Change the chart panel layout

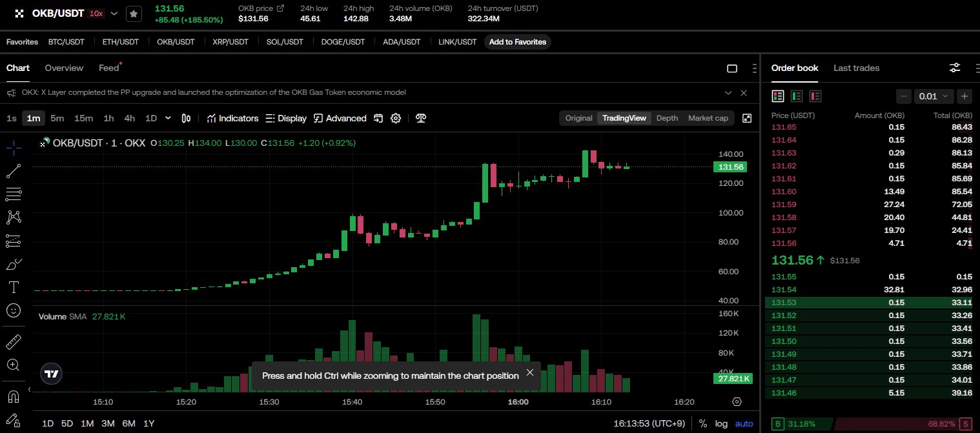pyautogui.click(x=732, y=68)
